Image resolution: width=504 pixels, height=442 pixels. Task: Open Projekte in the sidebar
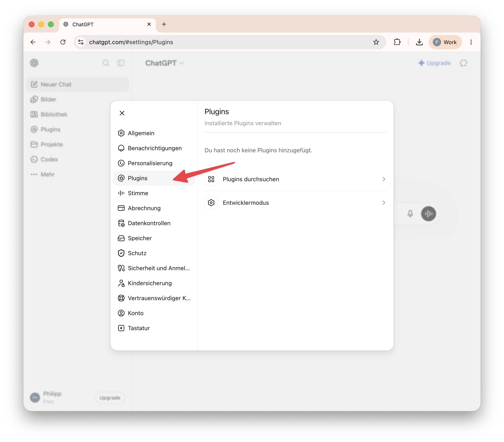tap(77, 145)
